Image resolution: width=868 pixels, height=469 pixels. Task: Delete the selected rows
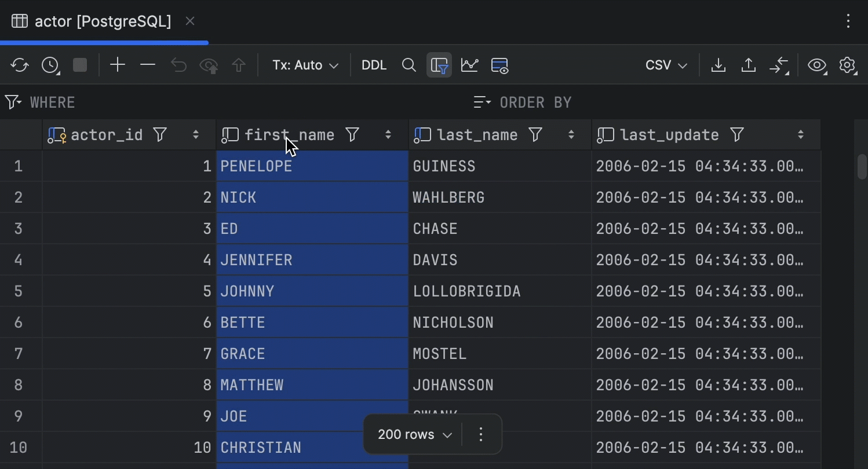[x=147, y=65]
